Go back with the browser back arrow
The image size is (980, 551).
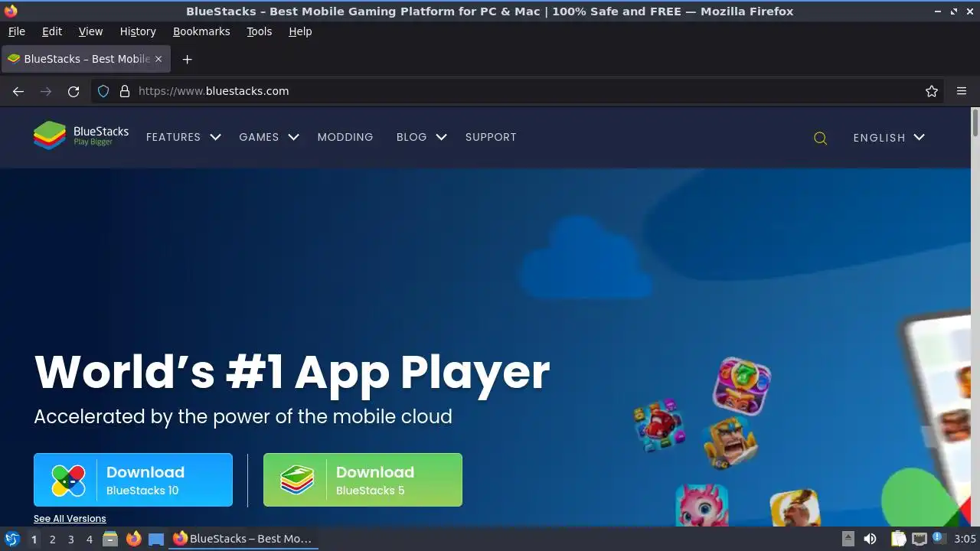pos(18,91)
